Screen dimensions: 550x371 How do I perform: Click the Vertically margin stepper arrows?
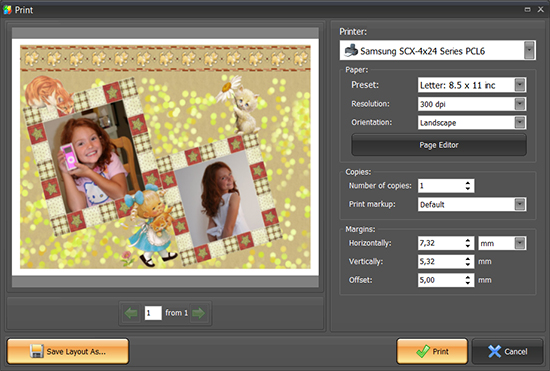click(468, 261)
